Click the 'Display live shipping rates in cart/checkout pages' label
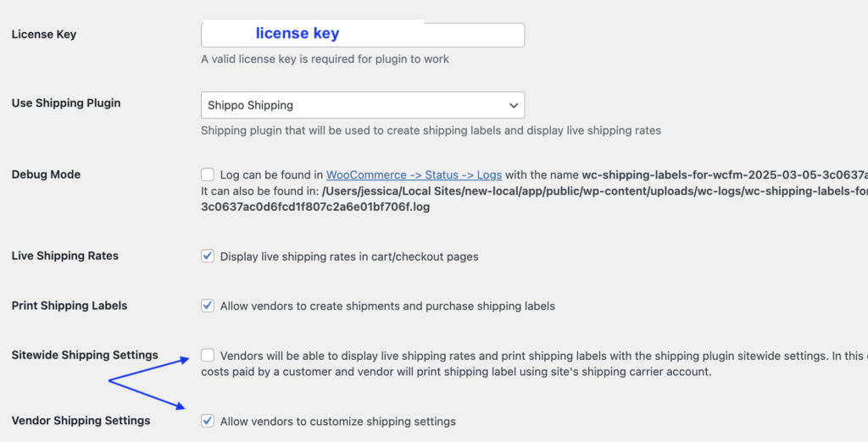Image resolution: width=868 pixels, height=442 pixels. (x=348, y=257)
